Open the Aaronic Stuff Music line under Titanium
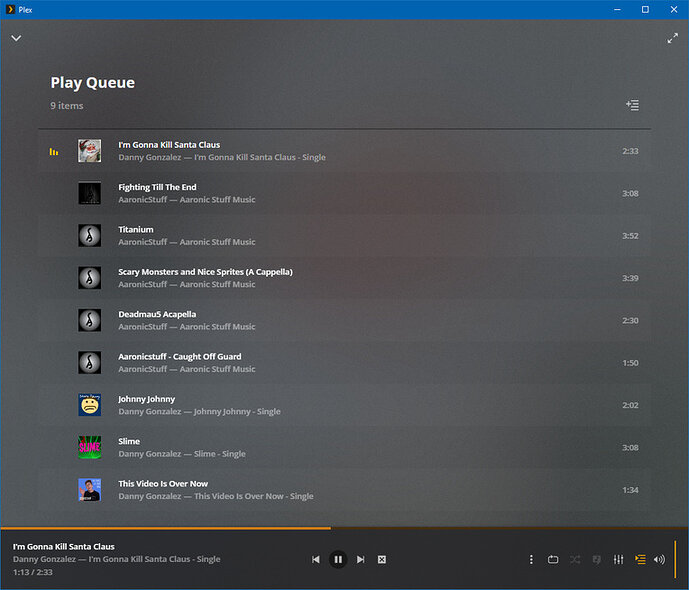 pos(187,242)
